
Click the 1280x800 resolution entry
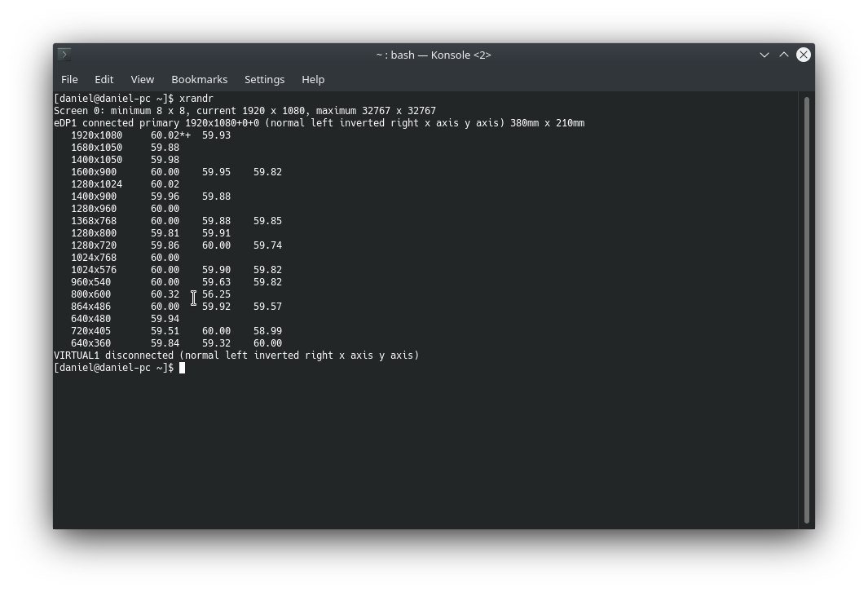point(94,233)
